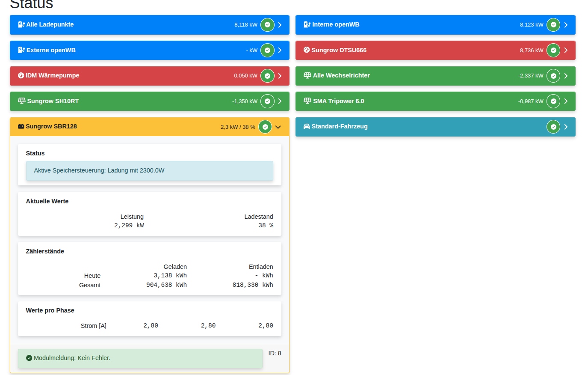Expand Interne openWB with its chevron
Viewport: 588px width, 375px height.
566,25
